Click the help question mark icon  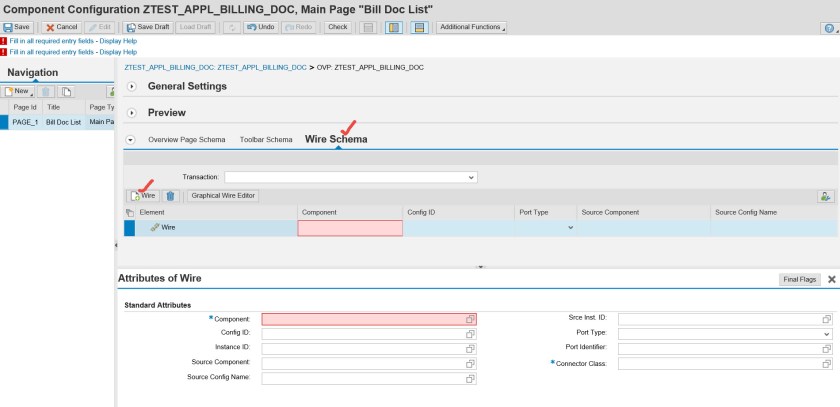click(x=829, y=28)
